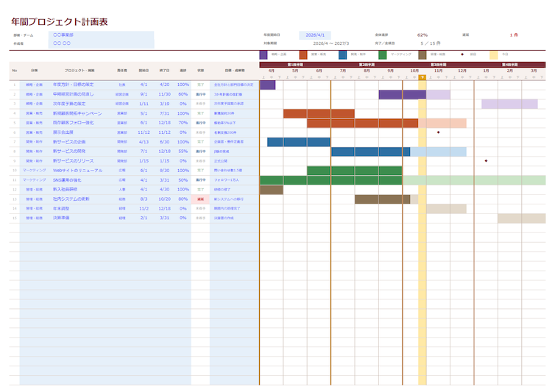Click the 55% progress cell
The image size is (555, 392).
coord(183,152)
